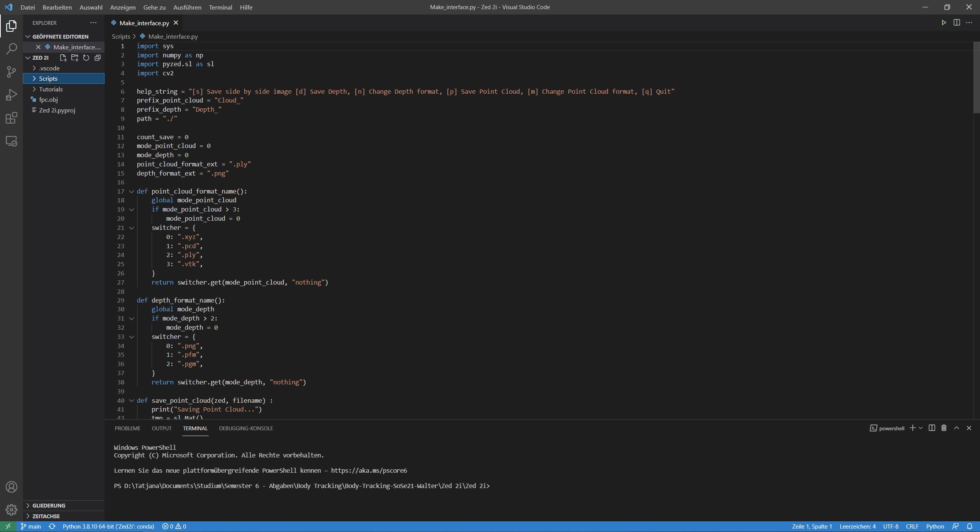Switch to the DEBUGGING-KONSOLE tab
980x532 pixels.
tap(246, 428)
